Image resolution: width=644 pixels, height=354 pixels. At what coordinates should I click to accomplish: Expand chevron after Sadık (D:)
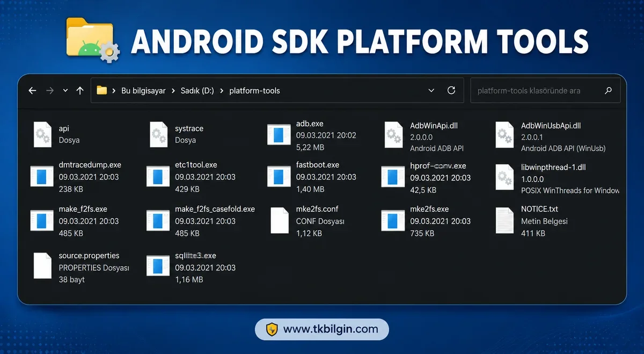point(222,91)
